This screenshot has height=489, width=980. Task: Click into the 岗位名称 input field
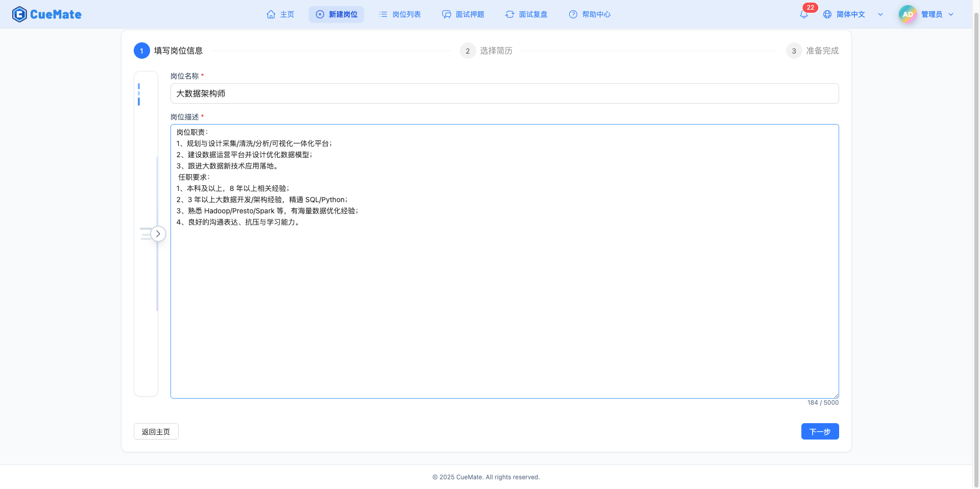tap(504, 93)
